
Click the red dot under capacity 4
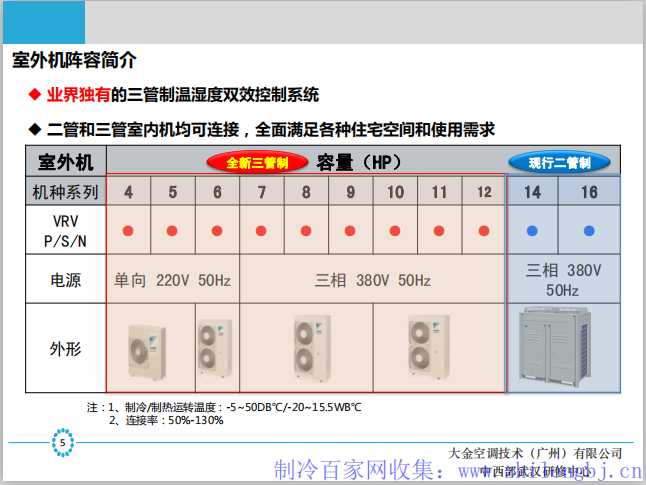pos(128,231)
